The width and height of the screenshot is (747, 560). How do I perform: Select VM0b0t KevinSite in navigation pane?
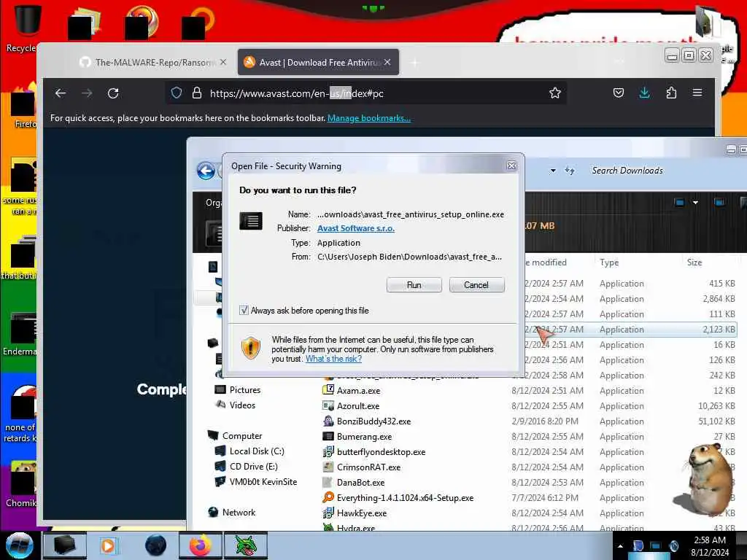coord(263,482)
